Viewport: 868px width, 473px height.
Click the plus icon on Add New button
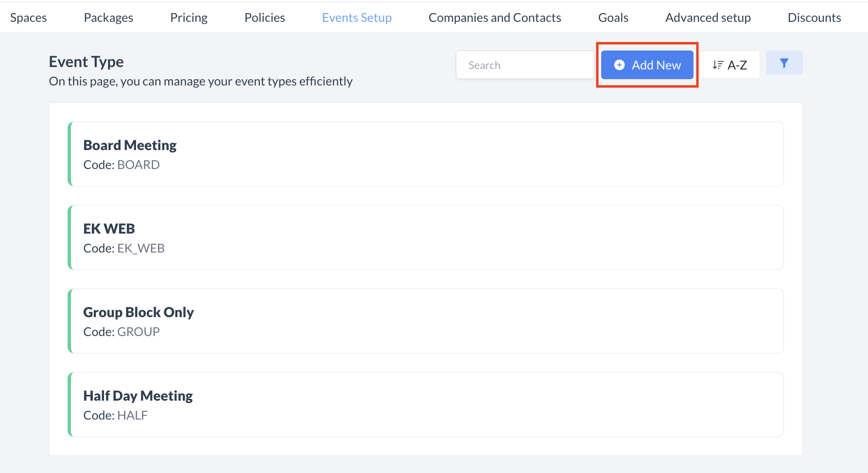pos(619,65)
